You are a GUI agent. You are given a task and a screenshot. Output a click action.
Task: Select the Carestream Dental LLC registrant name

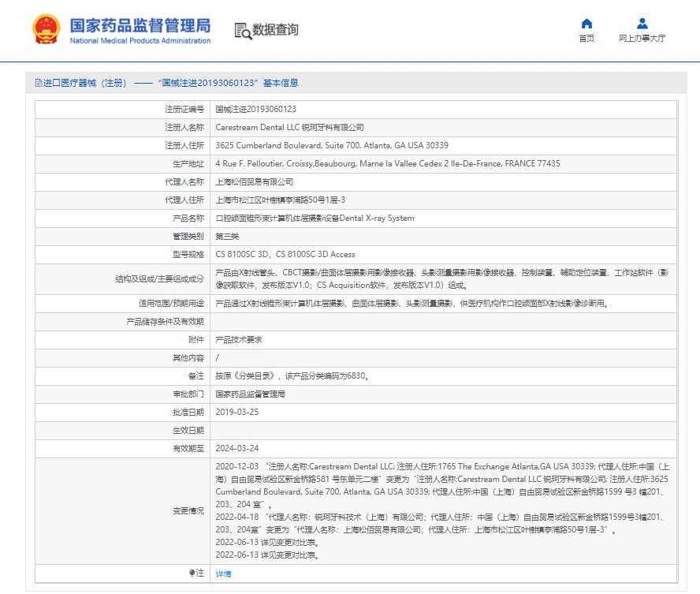(289, 128)
